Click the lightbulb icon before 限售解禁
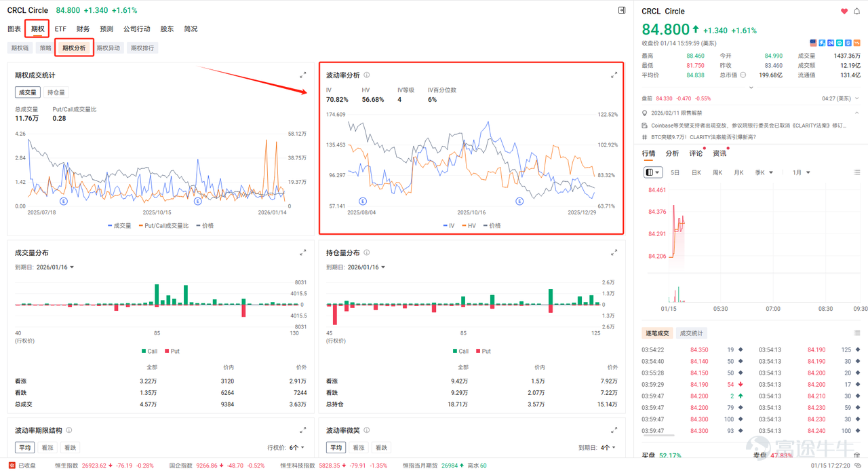This screenshot has width=868, height=473. pos(645,113)
